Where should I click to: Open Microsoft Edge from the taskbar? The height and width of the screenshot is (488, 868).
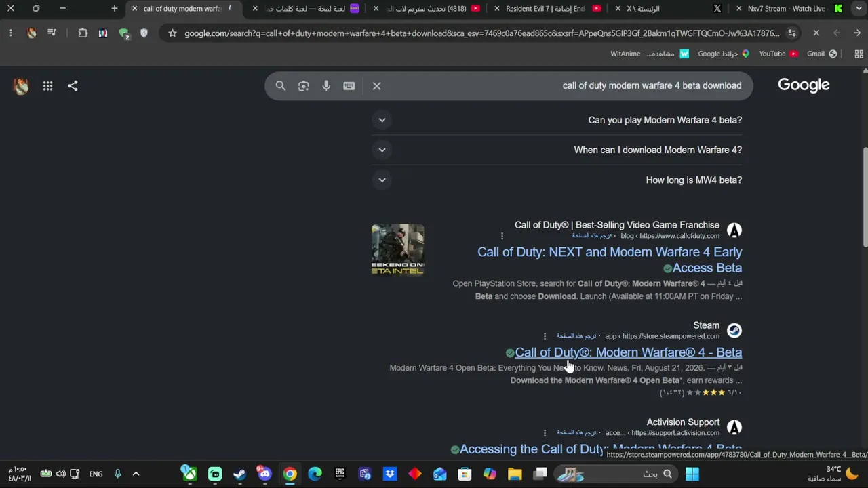pyautogui.click(x=315, y=474)
